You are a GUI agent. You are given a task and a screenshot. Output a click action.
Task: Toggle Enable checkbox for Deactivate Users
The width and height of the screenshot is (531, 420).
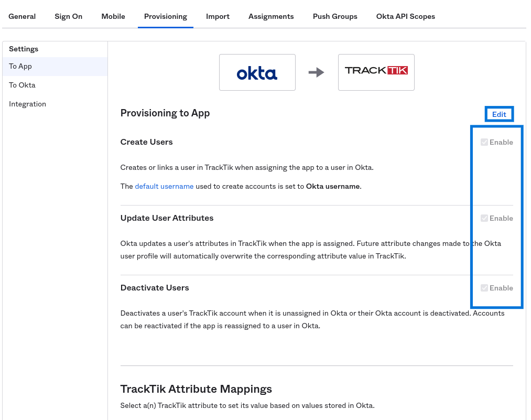[484, 288]
